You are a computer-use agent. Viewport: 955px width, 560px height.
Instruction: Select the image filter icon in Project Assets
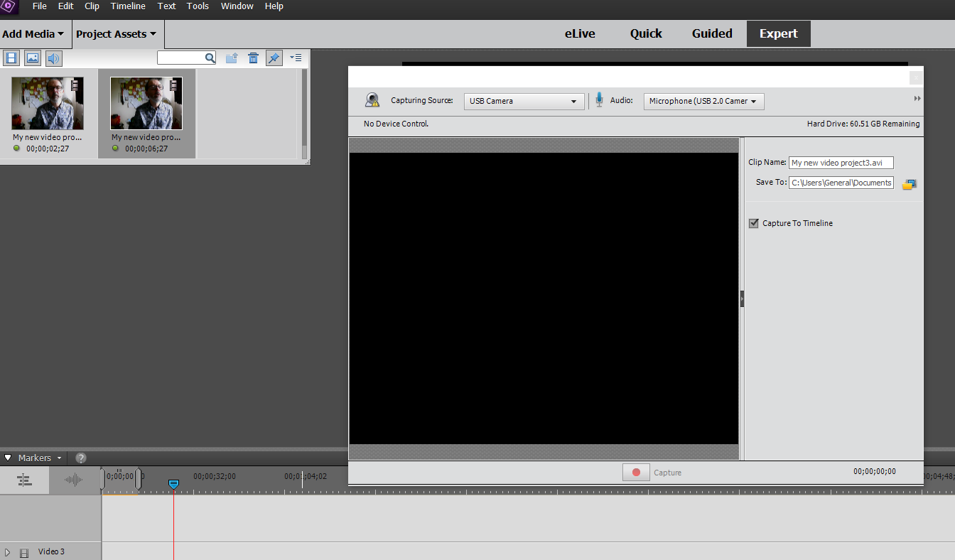(32, 58)
